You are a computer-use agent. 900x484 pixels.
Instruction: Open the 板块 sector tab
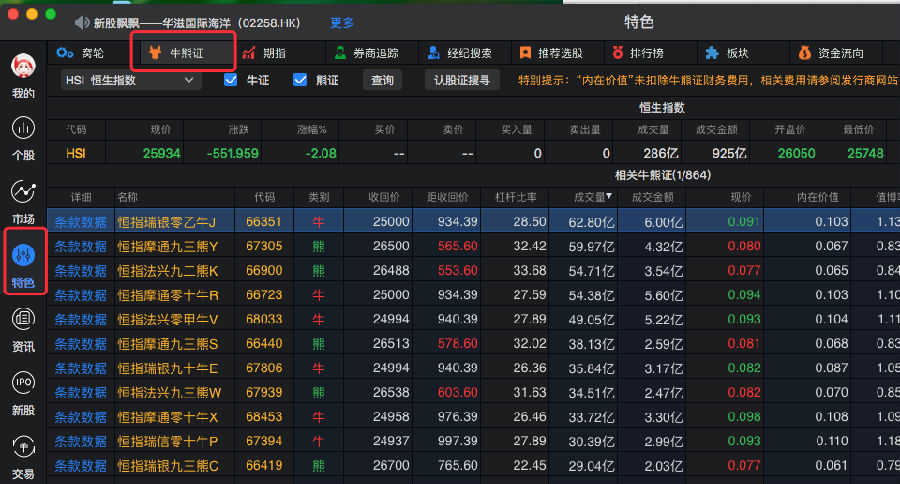(727, 53)
